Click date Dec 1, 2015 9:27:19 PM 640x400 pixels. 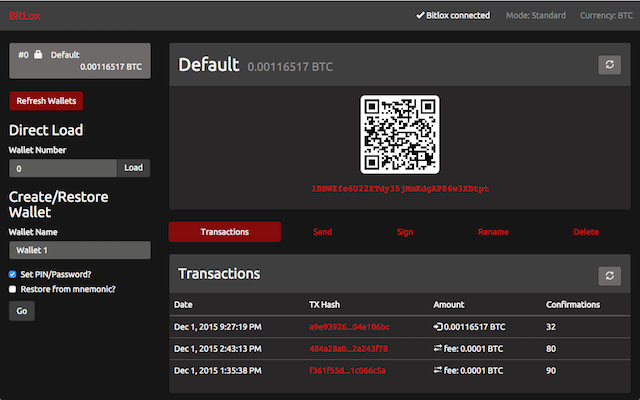click(x=218, y=327)
